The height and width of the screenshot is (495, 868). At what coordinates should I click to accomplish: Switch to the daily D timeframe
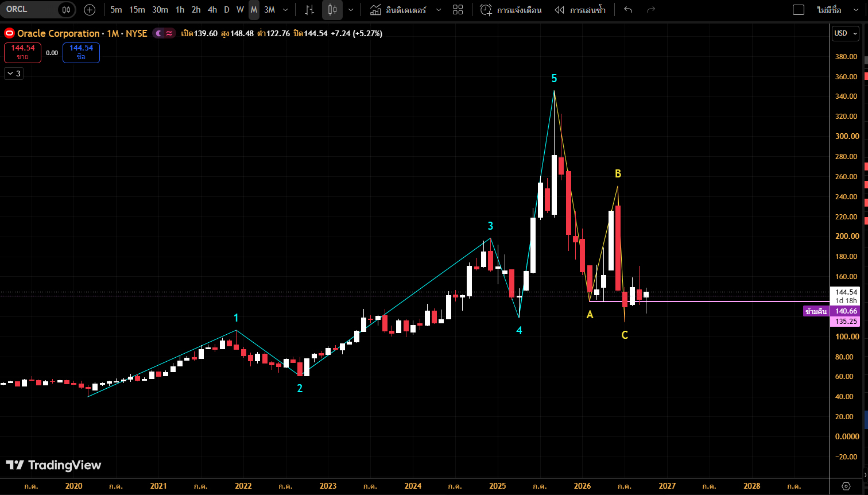(227, 9)
